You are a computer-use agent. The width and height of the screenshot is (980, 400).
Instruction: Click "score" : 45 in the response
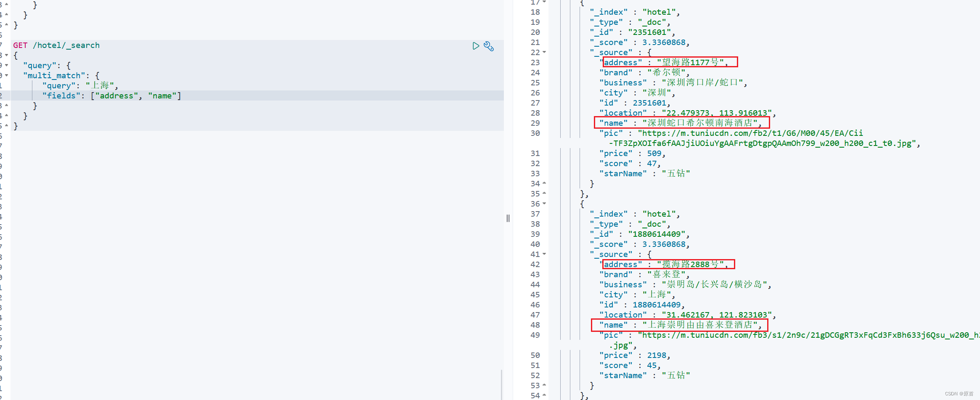[630, 366]
